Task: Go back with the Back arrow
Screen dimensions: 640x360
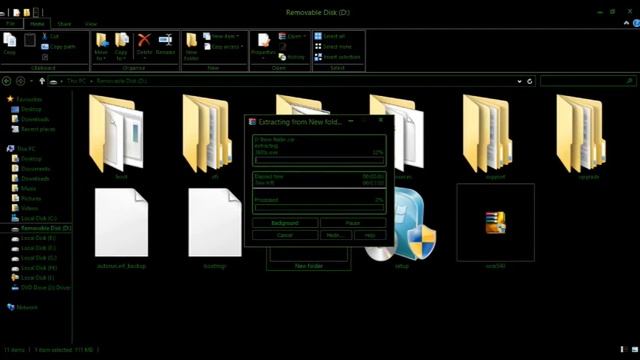Action: pos(7,81)
